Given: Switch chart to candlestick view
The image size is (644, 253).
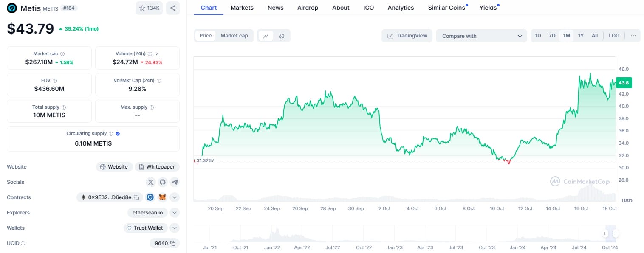Looking at the screenshot, I should (x=281, y=36).
